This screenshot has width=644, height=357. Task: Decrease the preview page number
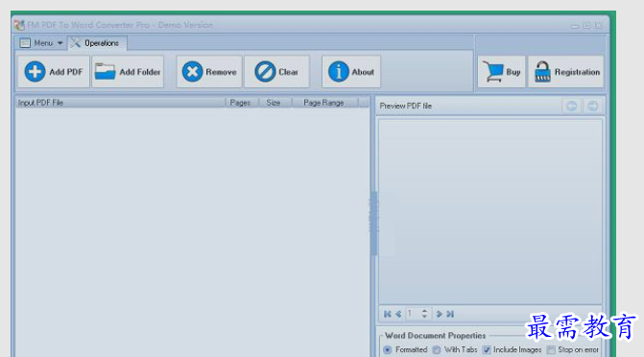(424, 317)
